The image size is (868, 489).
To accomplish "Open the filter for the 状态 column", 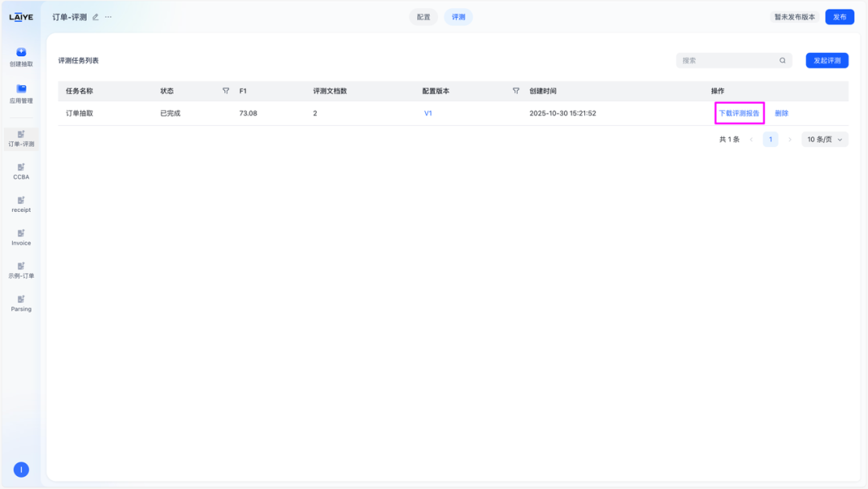I will [226, 91].
